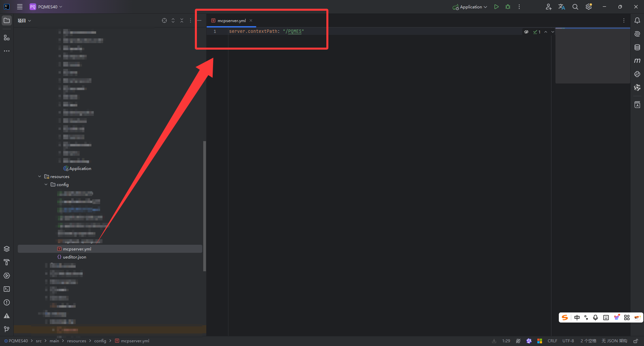This screenshot has width=644, height=346.
Task: Open the Problems tool window
Action: coord(7,302)
